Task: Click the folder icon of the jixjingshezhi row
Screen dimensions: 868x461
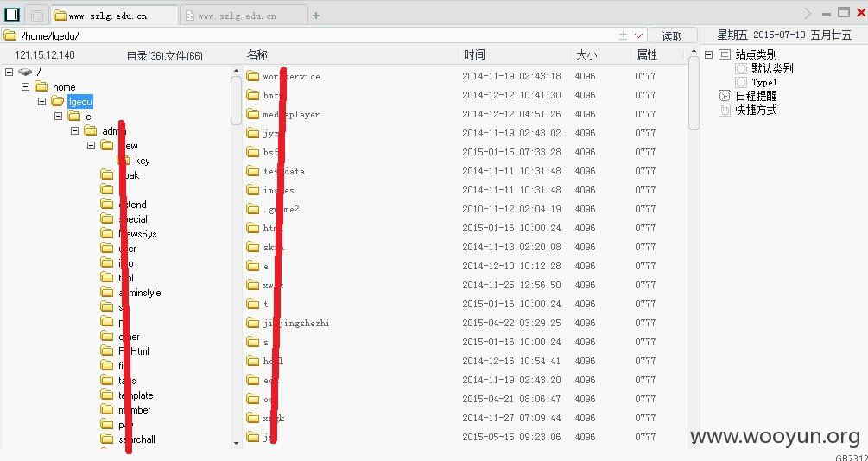Action: [x=253, y=323]
